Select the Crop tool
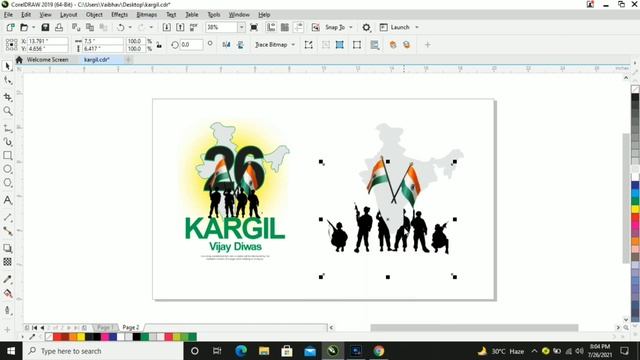Viewport: 640px width, 360px height. (7, 97)
